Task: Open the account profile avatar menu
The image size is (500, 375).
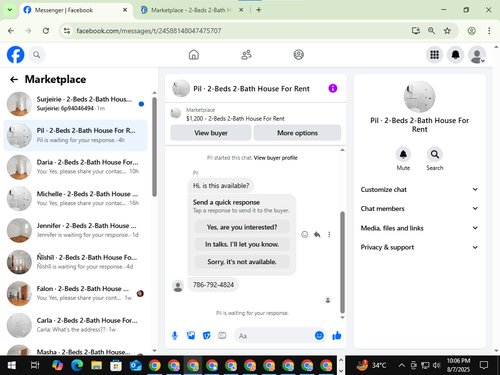Action: (x=477, y=55)
